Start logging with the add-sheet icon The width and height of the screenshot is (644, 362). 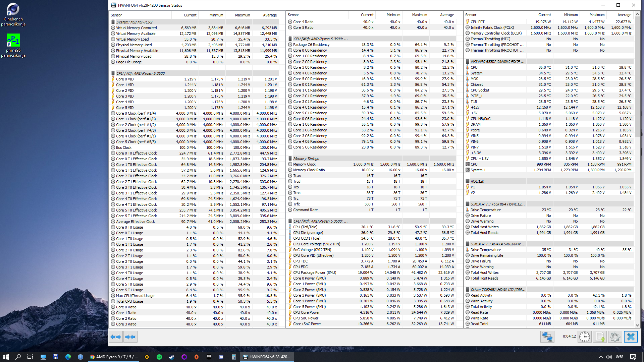coord(599,337)
